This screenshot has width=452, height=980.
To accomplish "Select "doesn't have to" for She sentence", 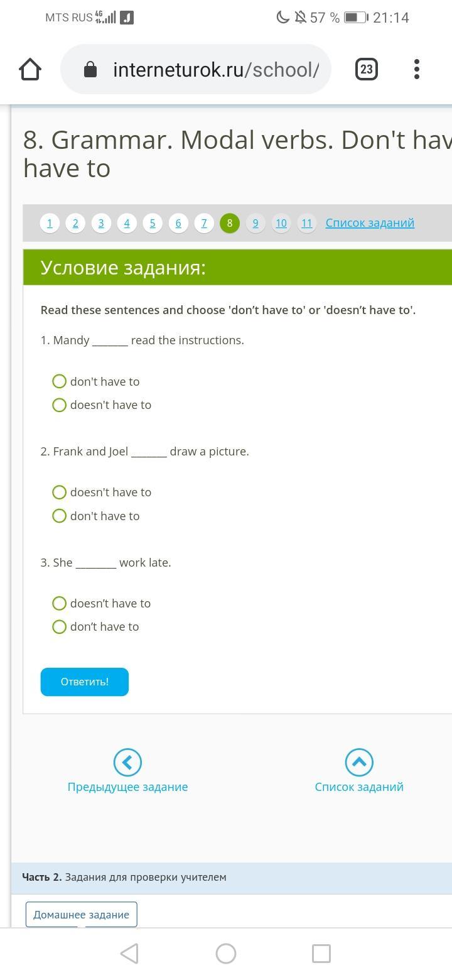I will click(x=60, y=603).
